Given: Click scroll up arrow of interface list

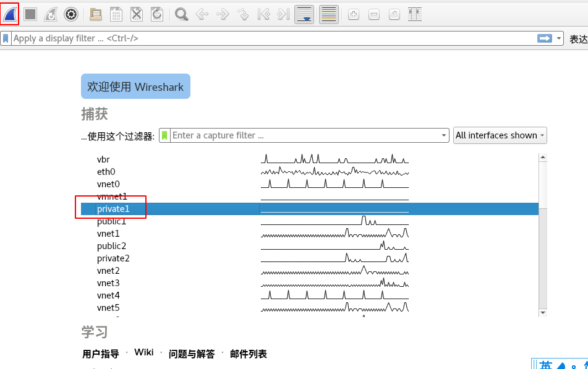Looking at the screenshot, I should click(543, 158).
